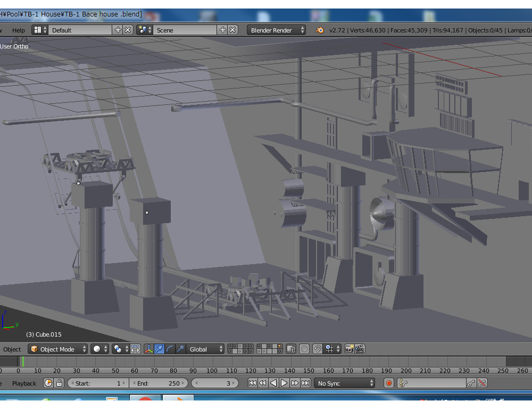Enable the translate manipulator arrow
532x409 pixels.
point(159,349)
